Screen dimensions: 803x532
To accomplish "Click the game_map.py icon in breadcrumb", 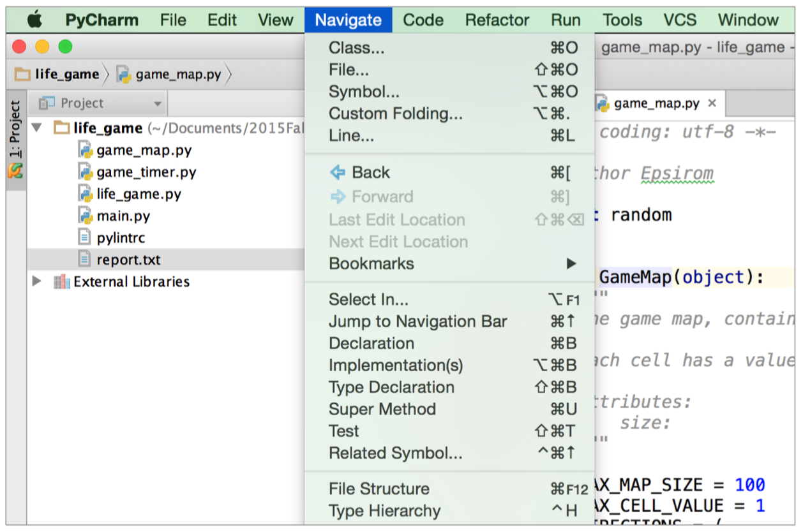I will tap(124, 75).
